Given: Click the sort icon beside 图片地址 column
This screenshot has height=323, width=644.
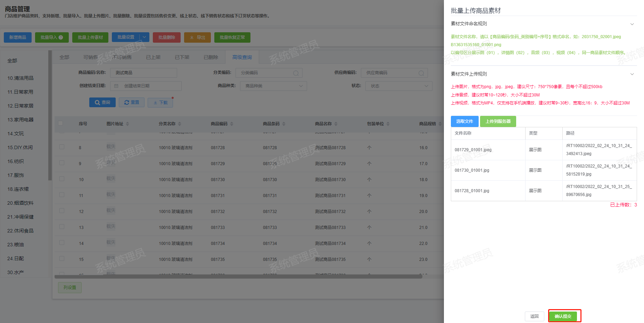Looking at the screenshot, I should tap(127, 124).
